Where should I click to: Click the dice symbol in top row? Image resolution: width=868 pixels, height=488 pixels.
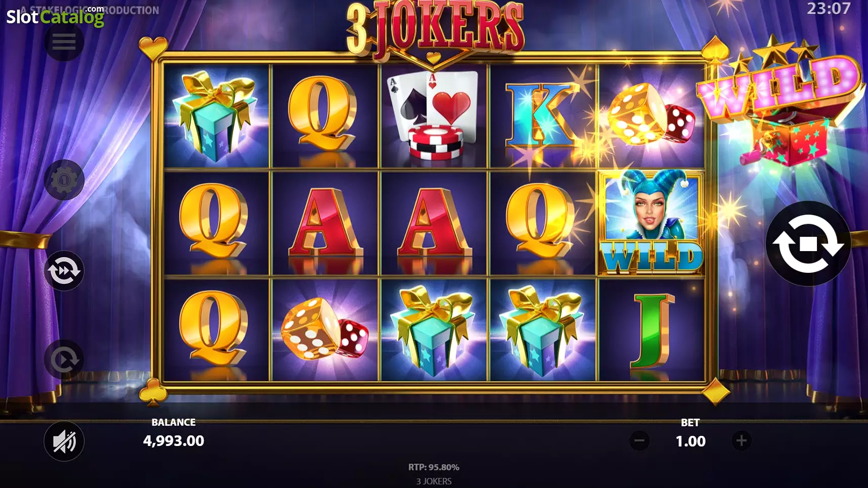[x=651, y=115]
